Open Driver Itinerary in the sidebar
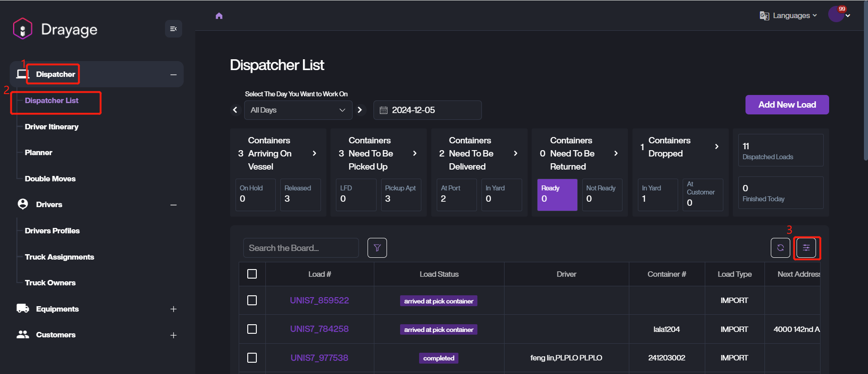868x374 pixels. [52, 127]
